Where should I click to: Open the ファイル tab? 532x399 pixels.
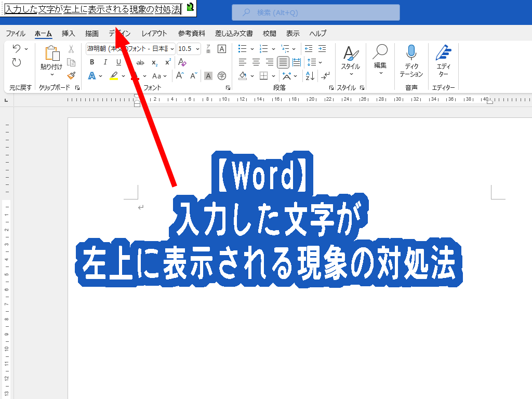click(16, 33)
